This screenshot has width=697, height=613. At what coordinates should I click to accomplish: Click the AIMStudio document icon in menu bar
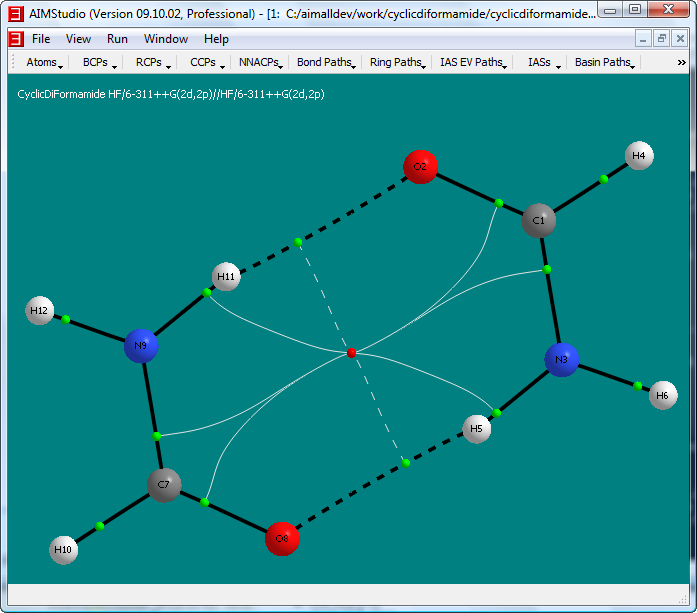click(x=15, y=39)
